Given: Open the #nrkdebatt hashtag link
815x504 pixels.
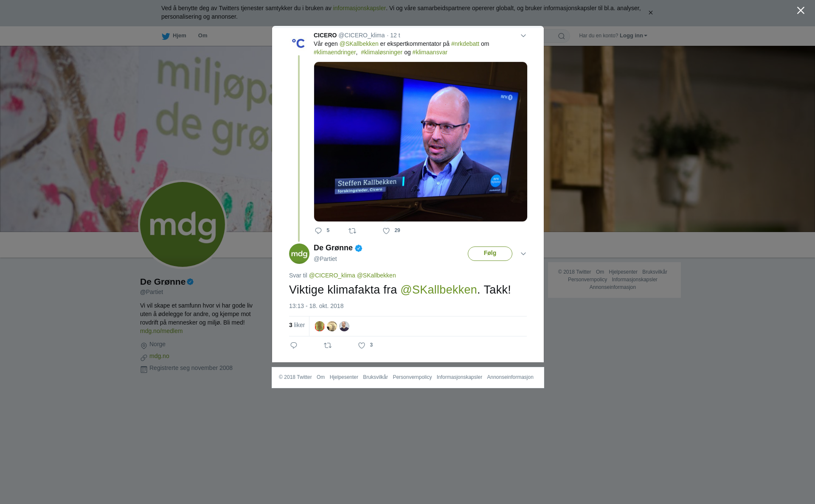Looking at the screenshot, I should [x=465, y=44].
